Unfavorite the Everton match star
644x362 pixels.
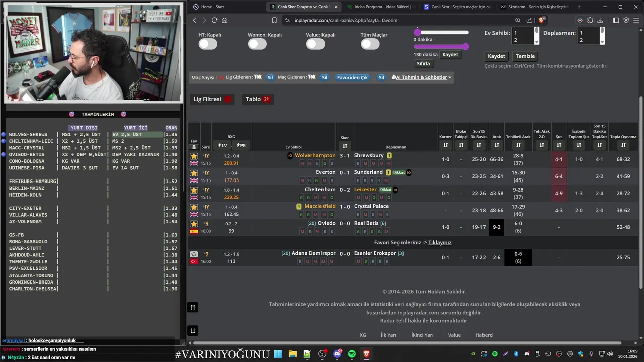click(194, 173)
